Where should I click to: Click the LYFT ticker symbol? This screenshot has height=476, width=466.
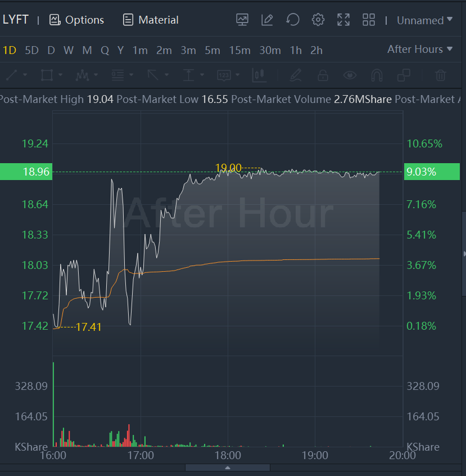16,20
